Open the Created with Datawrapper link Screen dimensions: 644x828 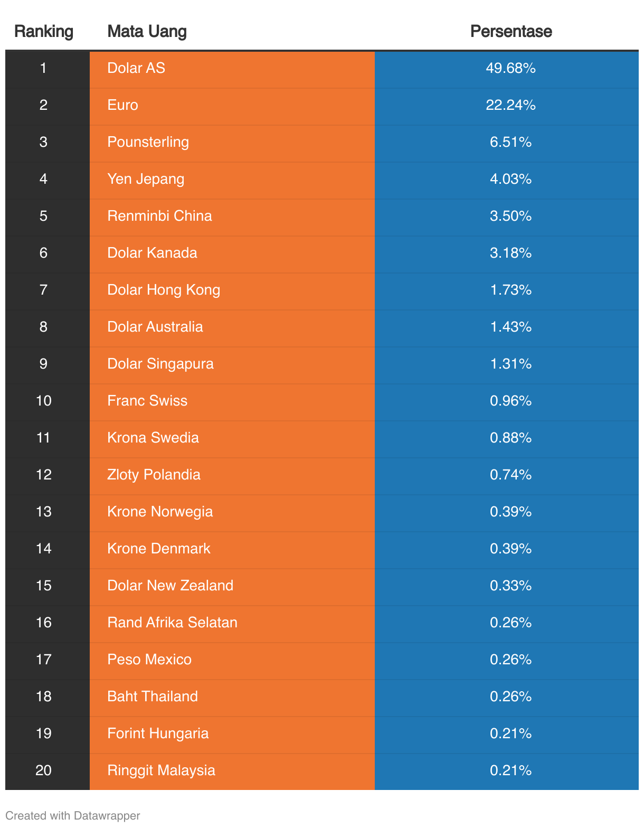click(73, 815)
